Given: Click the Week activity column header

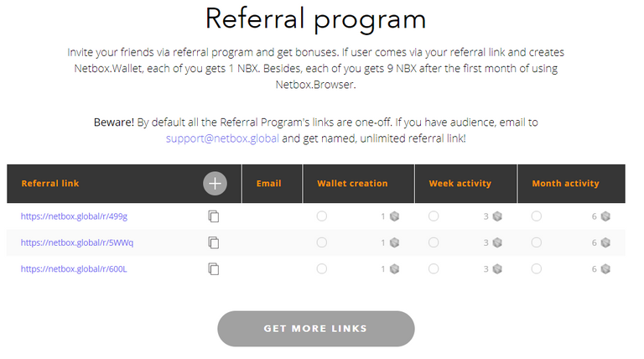Looking at the screenshot, I should tap(460, 184).
